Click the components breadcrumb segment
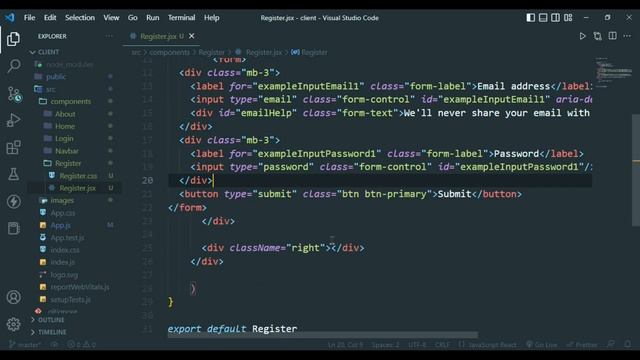The image size is (640, 360). 169,52
